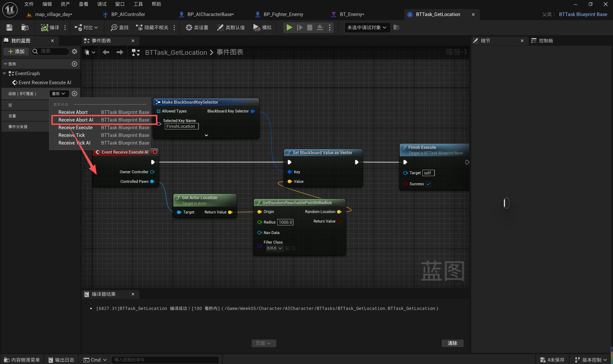Click the navigate back arrow in graph
This screenshot has width=613, height=364.
point(106,52)
